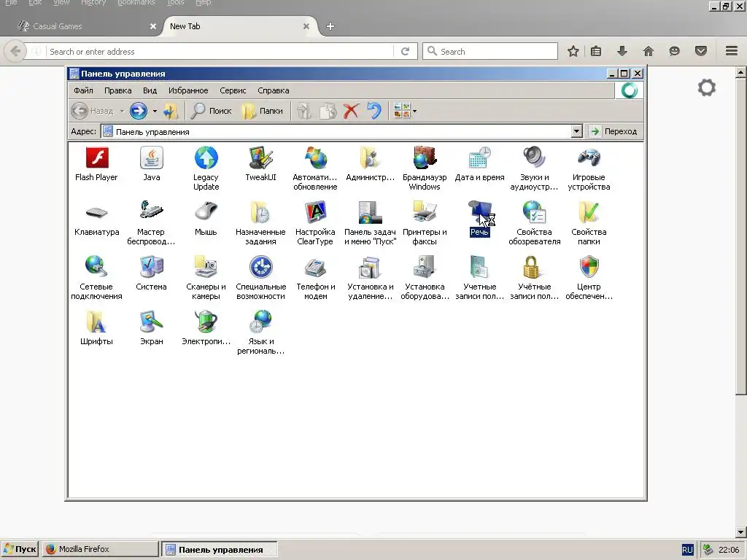Open Firefox downloads arrow icon
The image size is (747, 560).
pos(622,52)
